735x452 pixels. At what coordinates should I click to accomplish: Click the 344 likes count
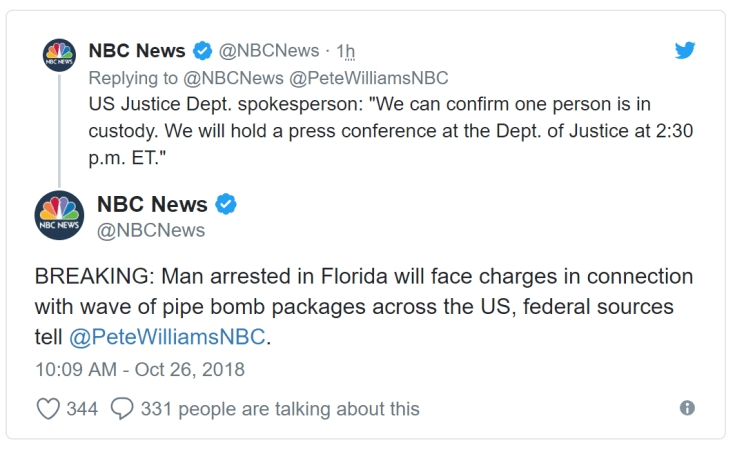[82, 409]
